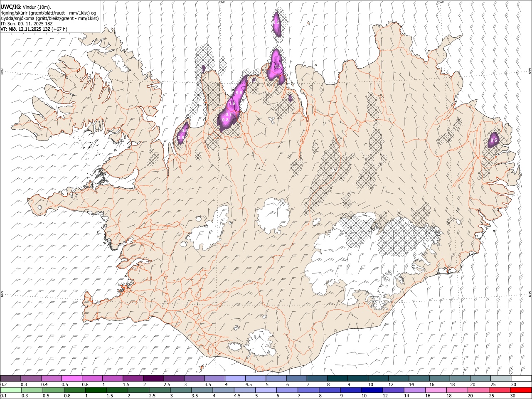Pick top-row legend swatch between 0.8 and 1
Image resolution: width=532 pixels, height=399 pixels.
92,379
